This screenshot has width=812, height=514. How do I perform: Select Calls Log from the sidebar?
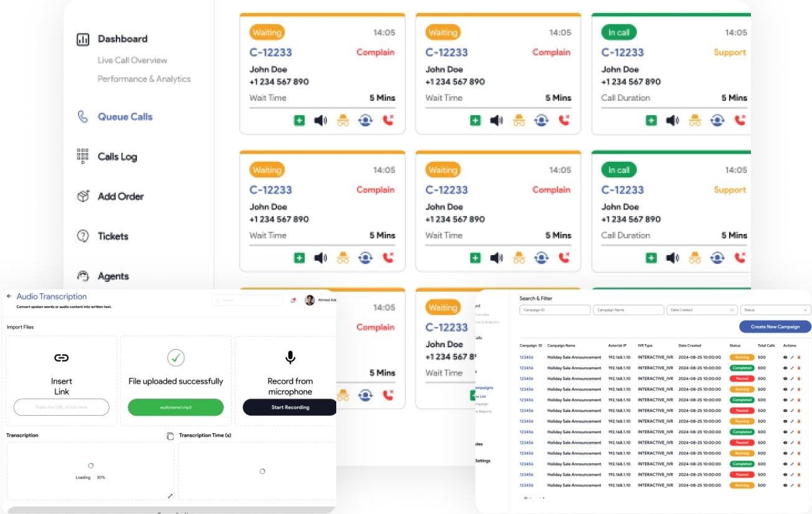point(117,157)
